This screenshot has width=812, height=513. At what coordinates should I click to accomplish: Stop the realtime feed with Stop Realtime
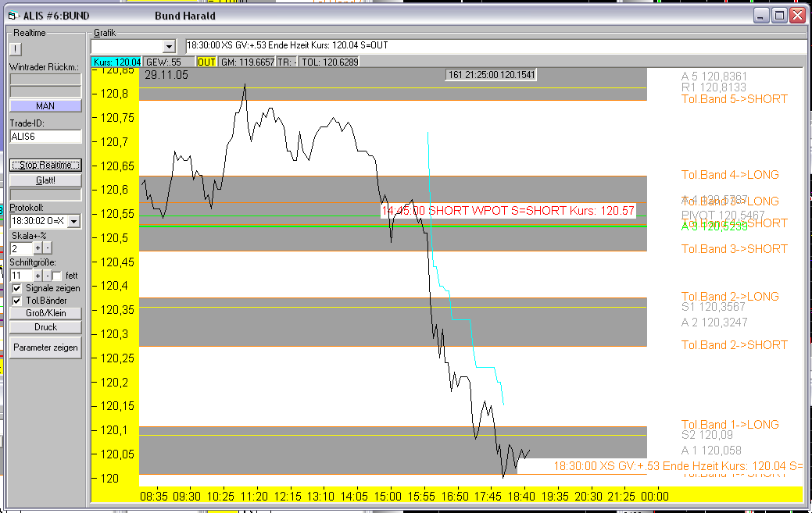(x=45, y=165)
